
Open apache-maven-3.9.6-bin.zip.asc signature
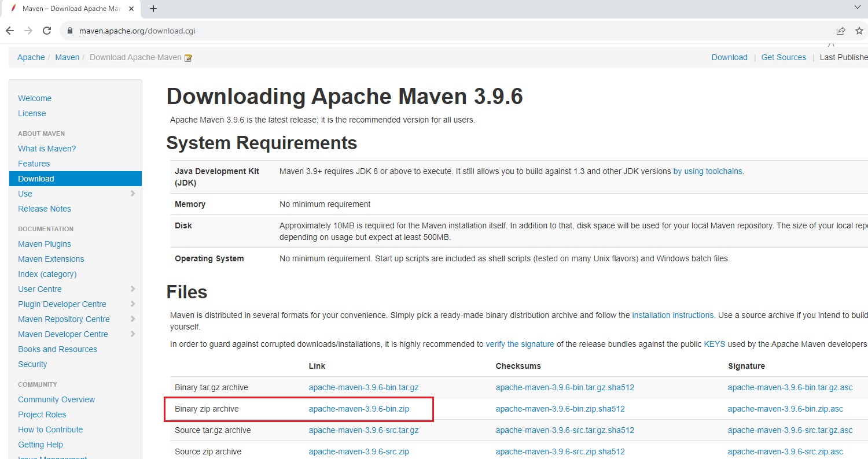coord(785,409)
